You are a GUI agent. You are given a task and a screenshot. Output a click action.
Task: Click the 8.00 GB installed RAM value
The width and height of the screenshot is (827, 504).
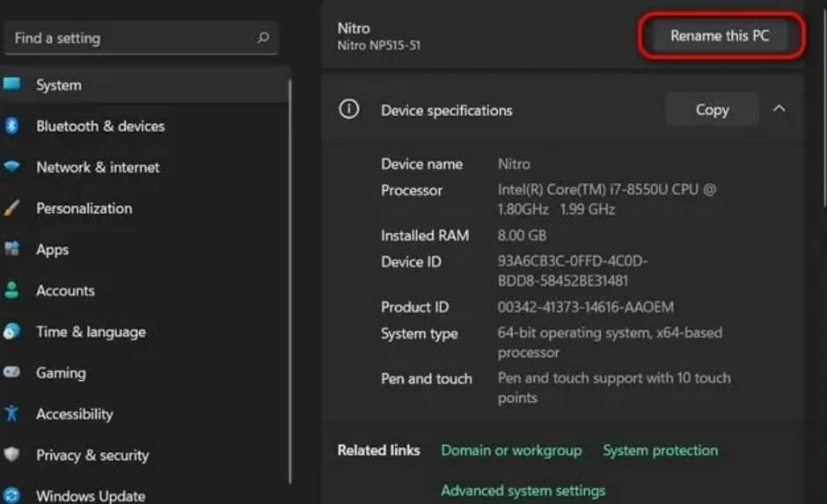[522, 235]
